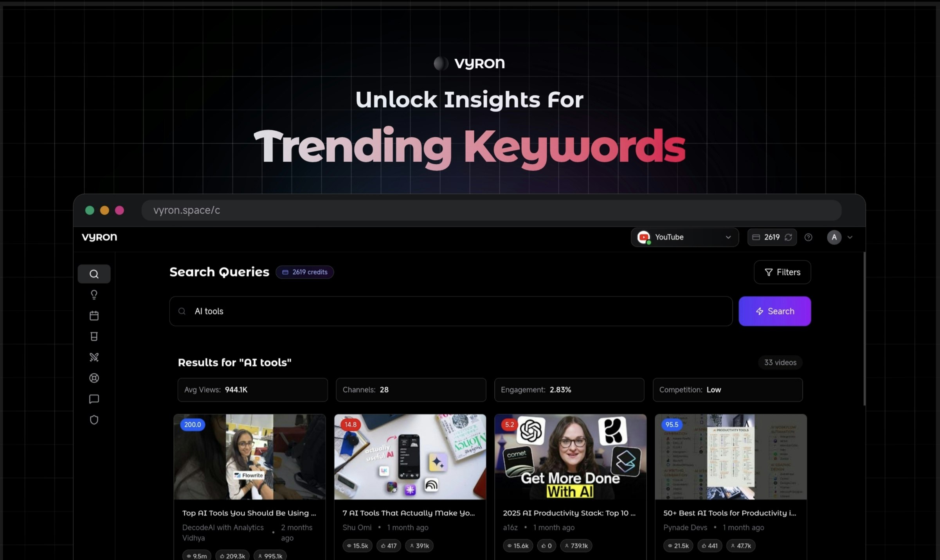This screenshot has height=560, width=940.
Task: Click the refresh credits icon next to 2619
Action: point(788,237)
